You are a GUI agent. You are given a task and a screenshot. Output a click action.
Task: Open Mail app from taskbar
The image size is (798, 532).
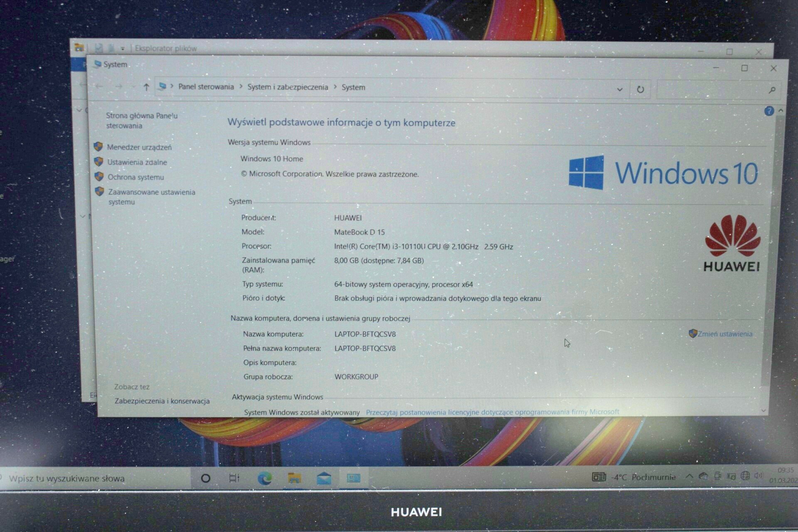pyautogui.click(x=324, y=478)
